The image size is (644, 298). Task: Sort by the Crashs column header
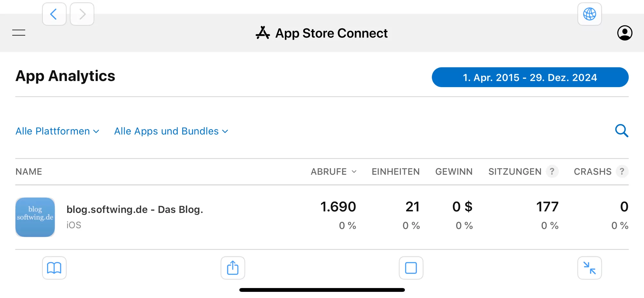tap(592, 172)
